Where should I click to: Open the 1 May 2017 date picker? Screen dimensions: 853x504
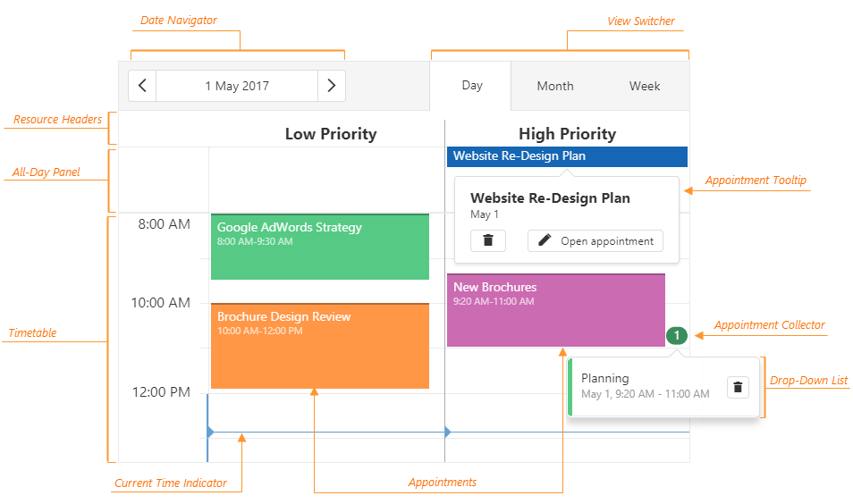[237, 86]
